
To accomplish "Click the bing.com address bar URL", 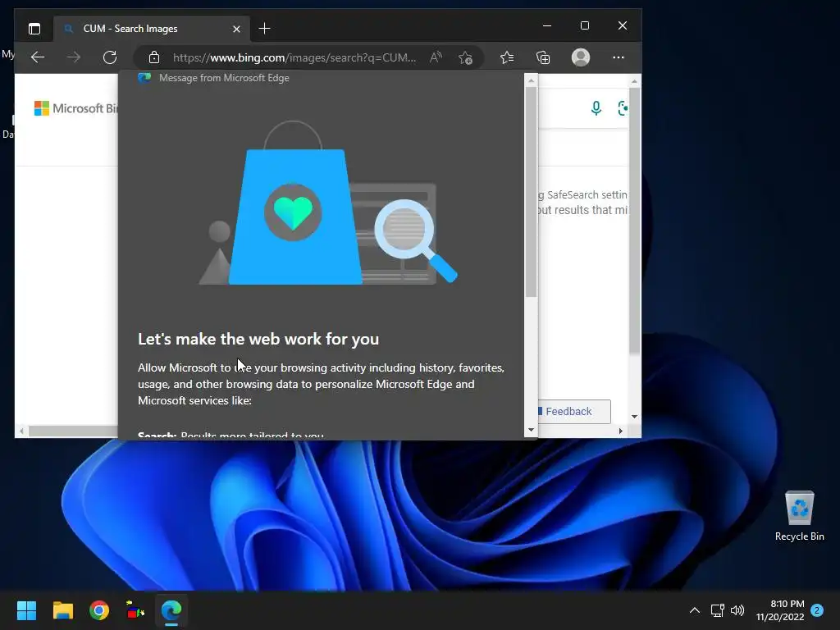I will pyautogui.click(x=294, y=57).
